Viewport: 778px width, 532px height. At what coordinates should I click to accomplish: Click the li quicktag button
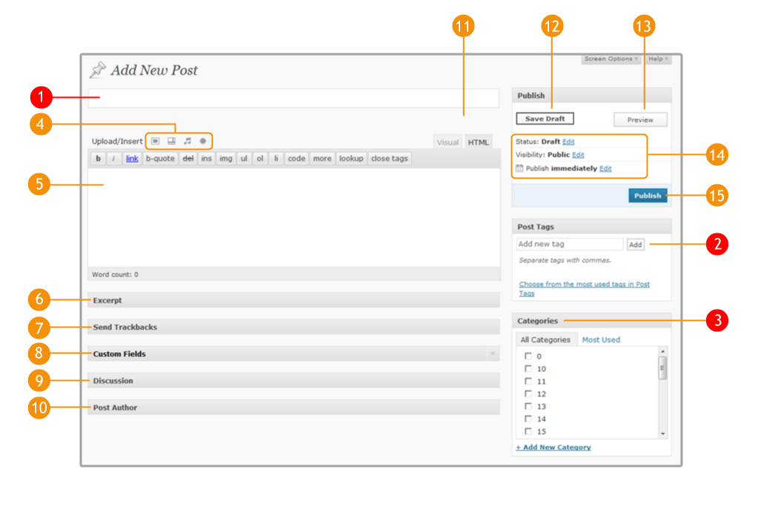pos(276,159)
